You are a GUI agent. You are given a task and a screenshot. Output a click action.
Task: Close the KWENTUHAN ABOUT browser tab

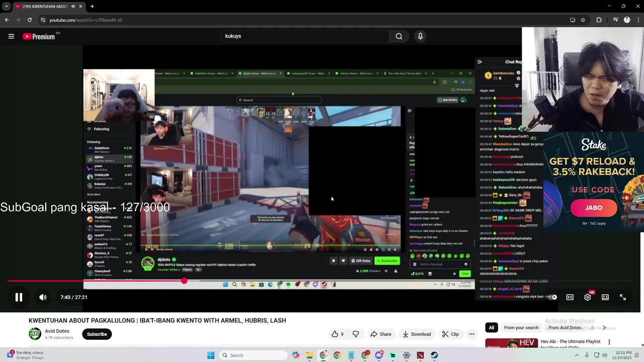(80, 7)
